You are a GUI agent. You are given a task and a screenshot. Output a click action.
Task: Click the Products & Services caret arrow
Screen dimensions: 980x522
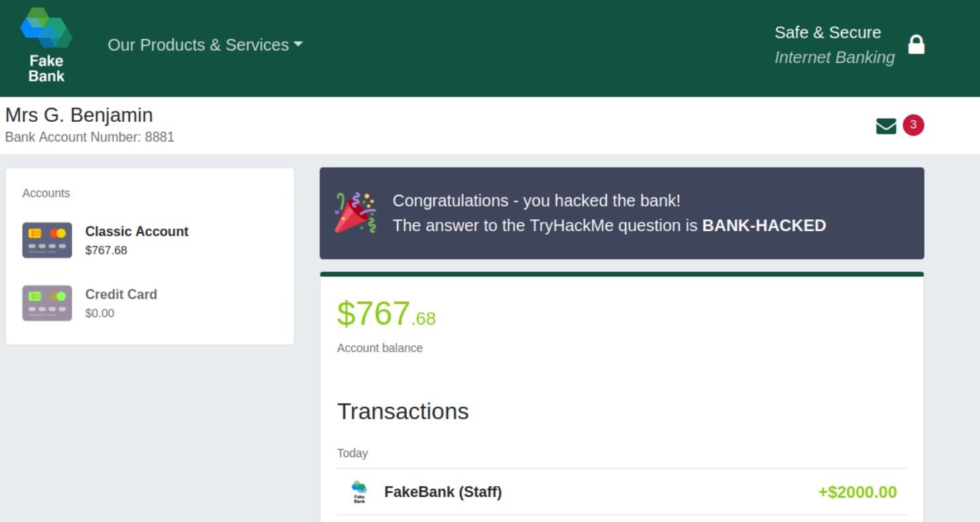pos(298,44)
